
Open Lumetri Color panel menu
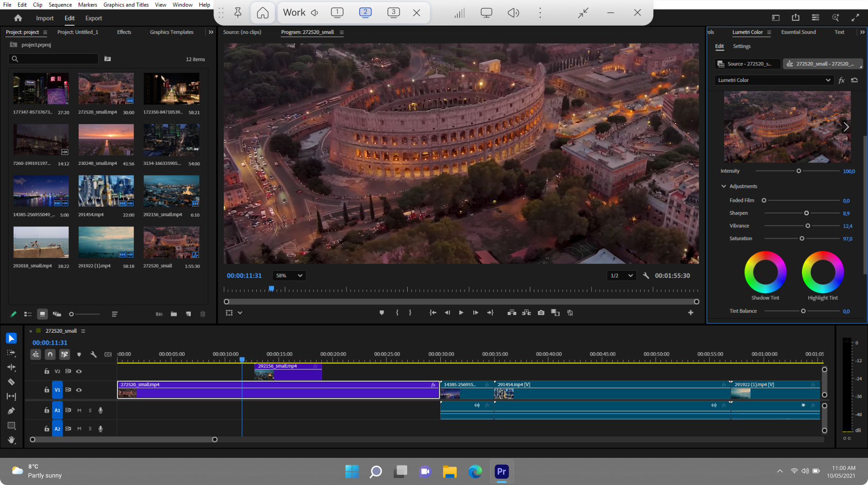769,32
